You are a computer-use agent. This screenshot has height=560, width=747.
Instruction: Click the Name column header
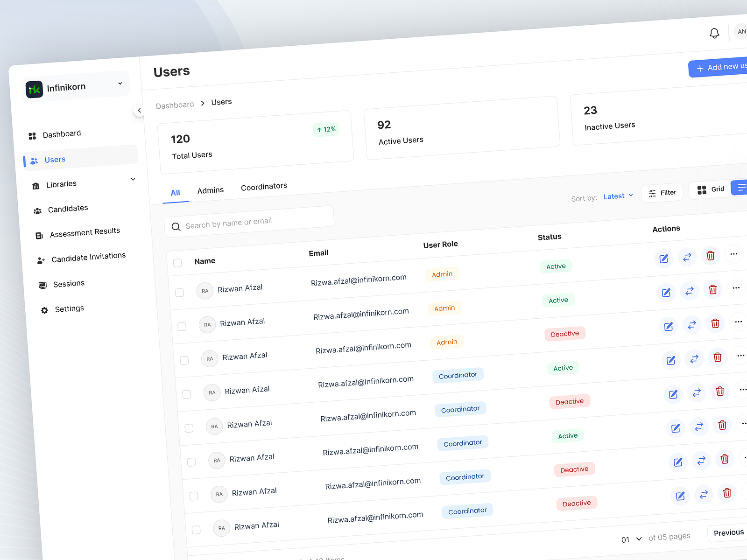point(204,261)
